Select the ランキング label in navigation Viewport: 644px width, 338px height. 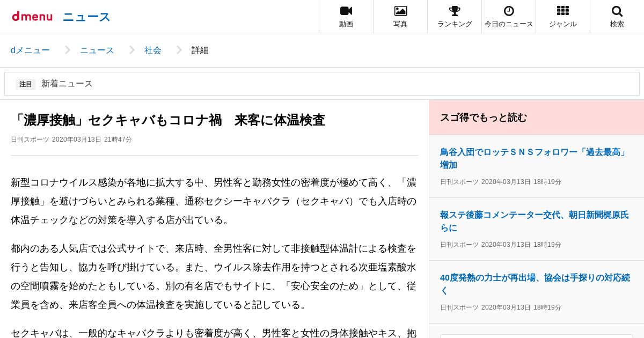tap(455, 24)
